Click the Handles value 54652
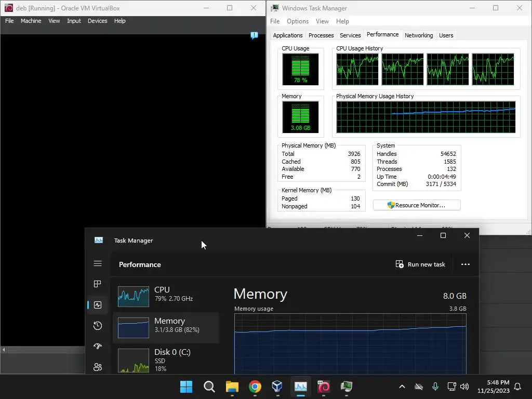 448,154
